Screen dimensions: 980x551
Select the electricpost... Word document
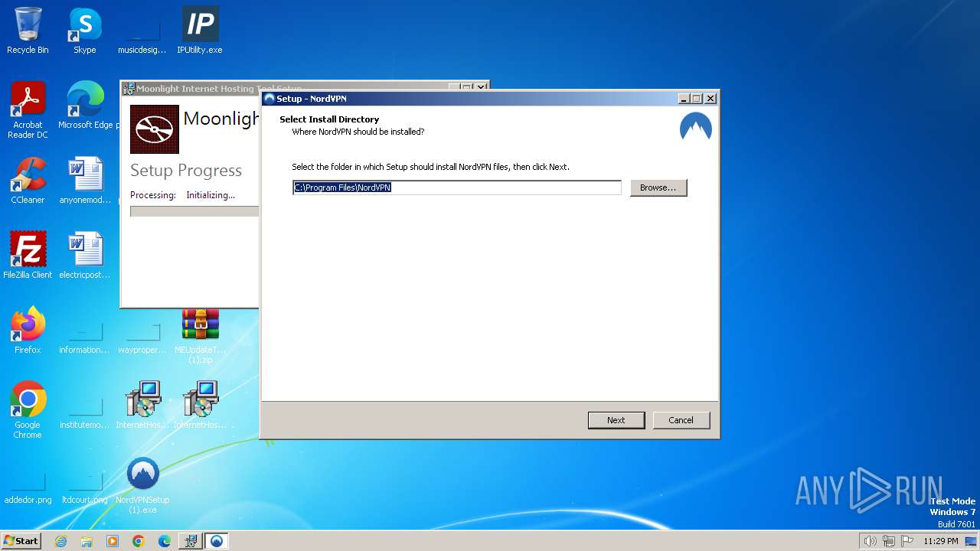[85, 255]
